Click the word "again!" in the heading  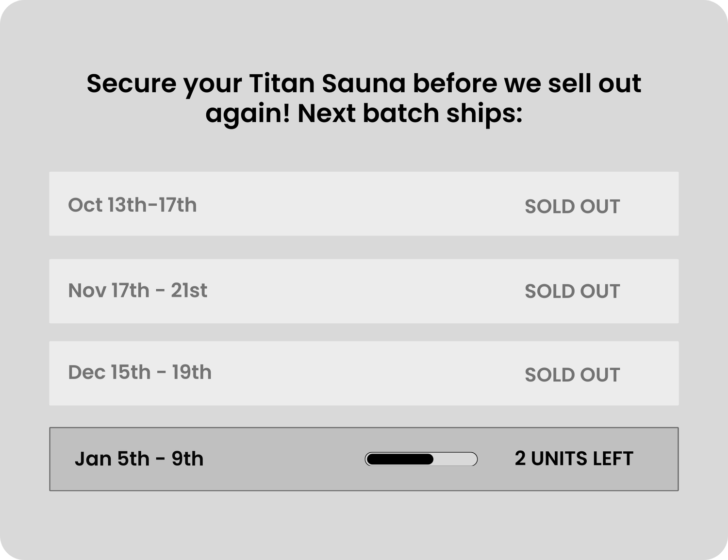pos(248,115)
